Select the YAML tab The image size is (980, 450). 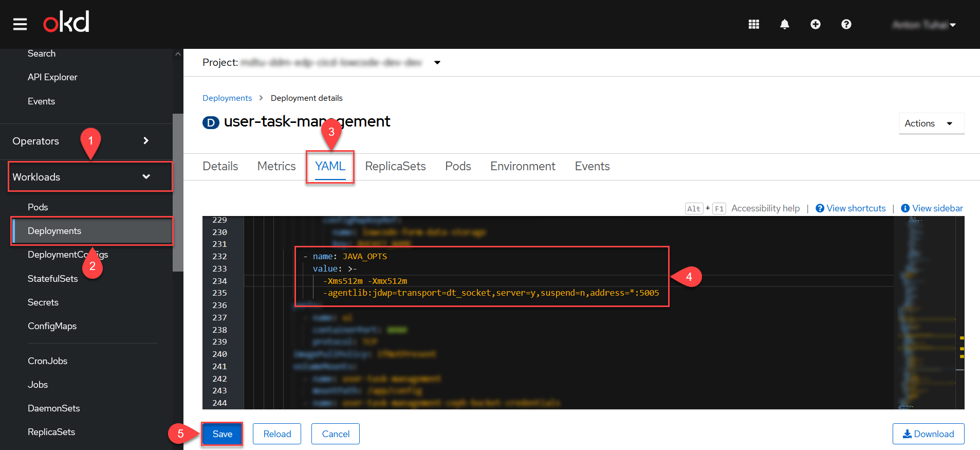330,166
